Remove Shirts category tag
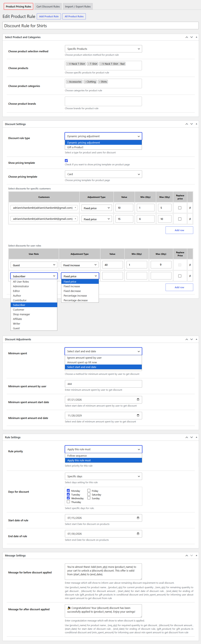 coord(100,82)
